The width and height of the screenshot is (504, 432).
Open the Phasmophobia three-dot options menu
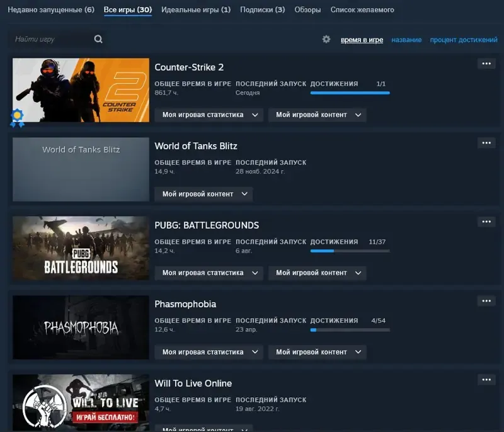click(x=486, y=301)
